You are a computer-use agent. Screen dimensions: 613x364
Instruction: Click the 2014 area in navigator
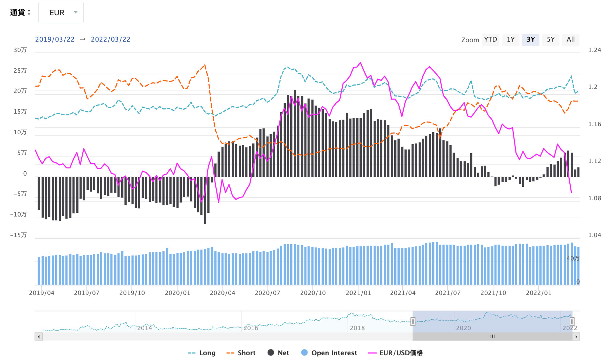coord(145,328)
